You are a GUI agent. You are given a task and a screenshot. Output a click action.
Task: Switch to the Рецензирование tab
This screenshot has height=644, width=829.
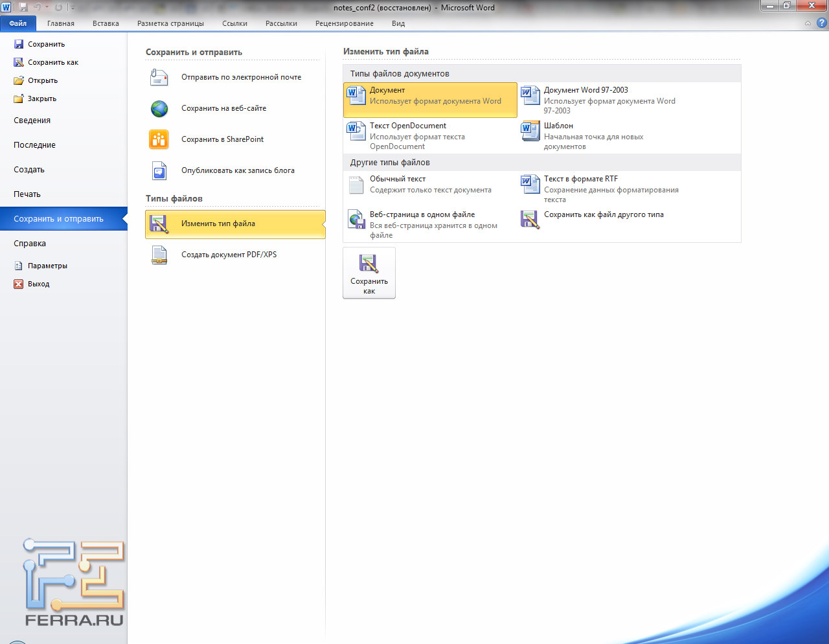[344, 24]
